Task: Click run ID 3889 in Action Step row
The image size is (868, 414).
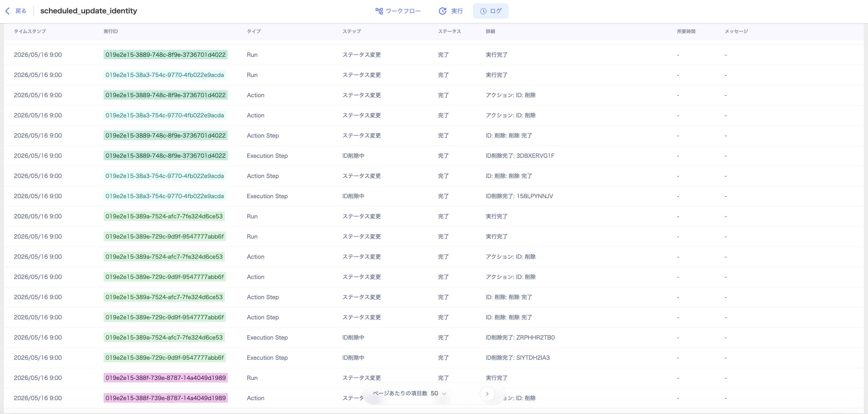Action: click(x=166, y=135)
